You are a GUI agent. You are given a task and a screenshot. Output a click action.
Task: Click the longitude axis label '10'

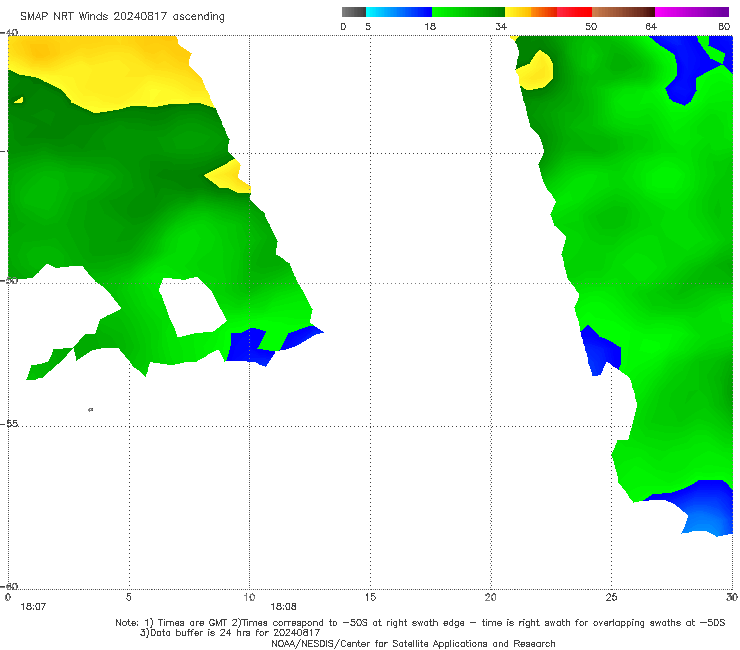pos(249,597)
